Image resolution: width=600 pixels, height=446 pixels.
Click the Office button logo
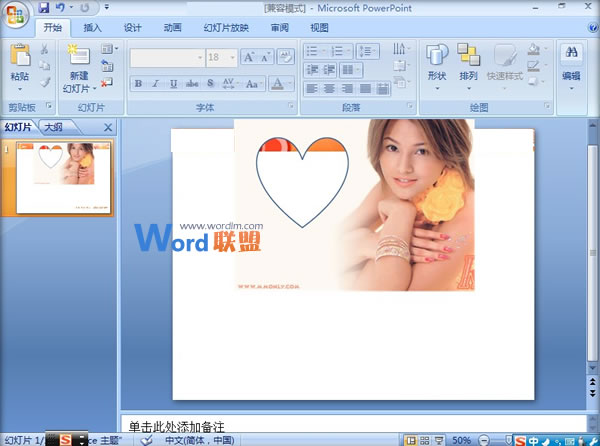[15, 15]
